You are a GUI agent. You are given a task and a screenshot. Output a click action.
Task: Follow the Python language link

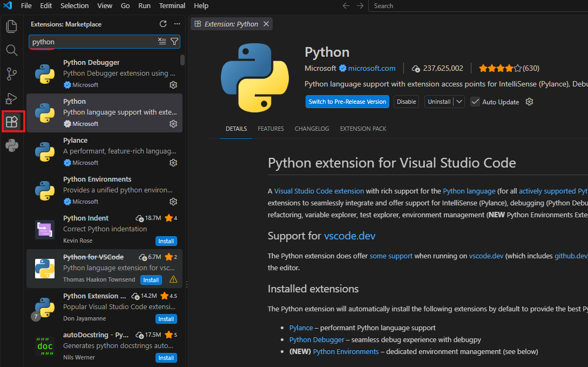point(469,191)
